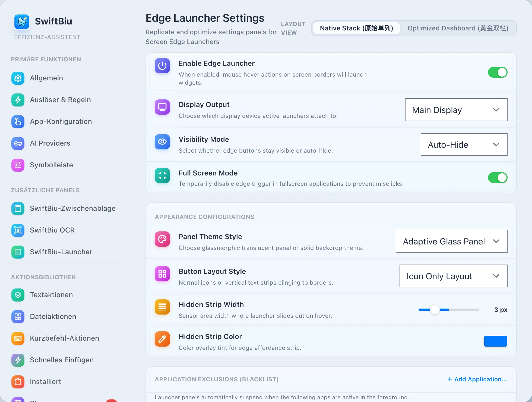Click the Edge Launcher Settings heading
532x402 pixels.
coord(205,18)
